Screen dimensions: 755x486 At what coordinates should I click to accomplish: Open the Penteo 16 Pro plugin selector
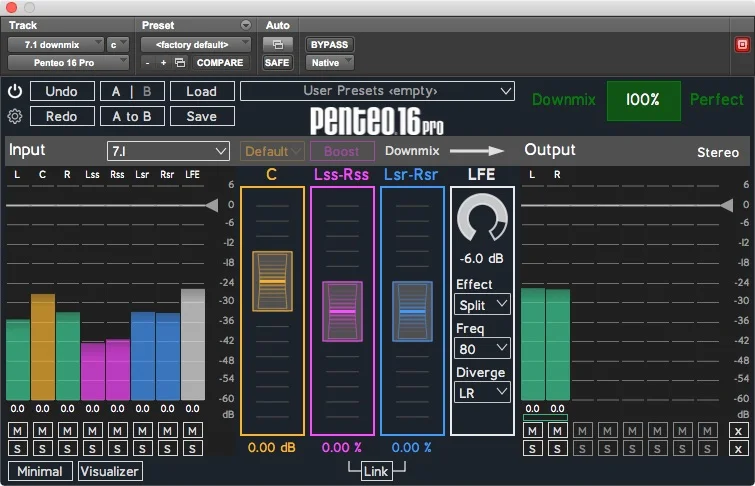(68, 63)
